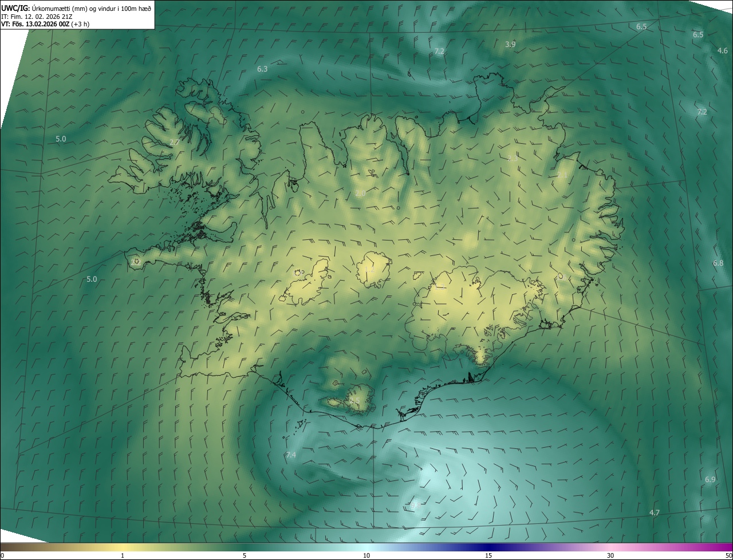Click the 6.8 value label on the map
This screenshot has width=733, height=560.
pyautogui.click(x=718, y=263)
